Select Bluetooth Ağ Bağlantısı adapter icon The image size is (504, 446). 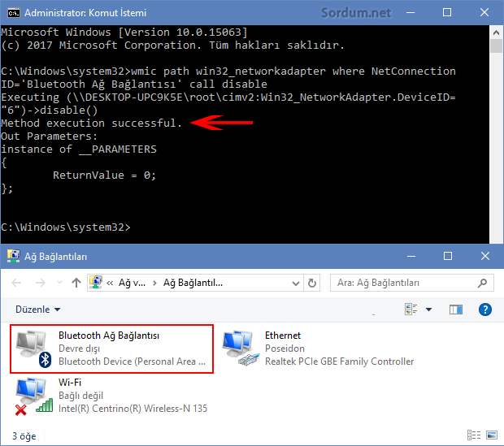(x=34, y=349)
